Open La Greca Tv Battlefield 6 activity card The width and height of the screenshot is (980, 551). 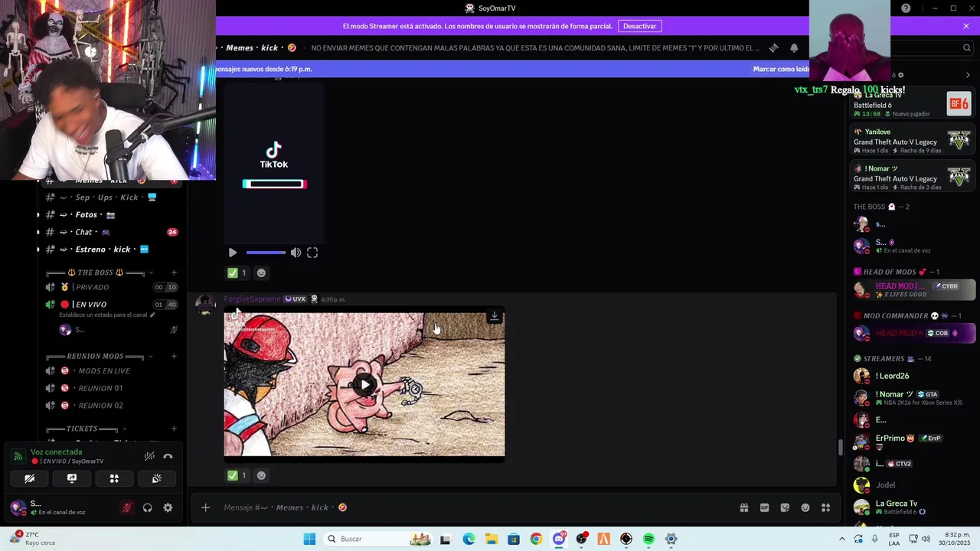tap(913, 104)
